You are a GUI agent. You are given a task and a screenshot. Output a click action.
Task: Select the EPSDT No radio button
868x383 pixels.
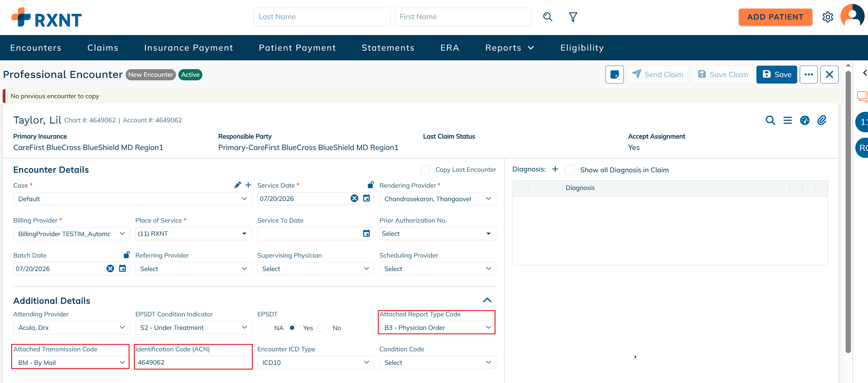(x=322, y=328)
